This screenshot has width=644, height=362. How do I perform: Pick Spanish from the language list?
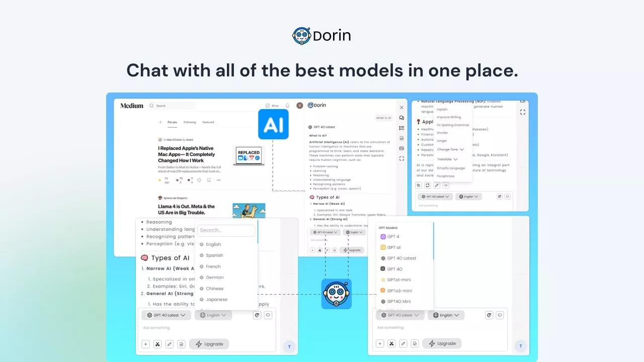[214, 255]
